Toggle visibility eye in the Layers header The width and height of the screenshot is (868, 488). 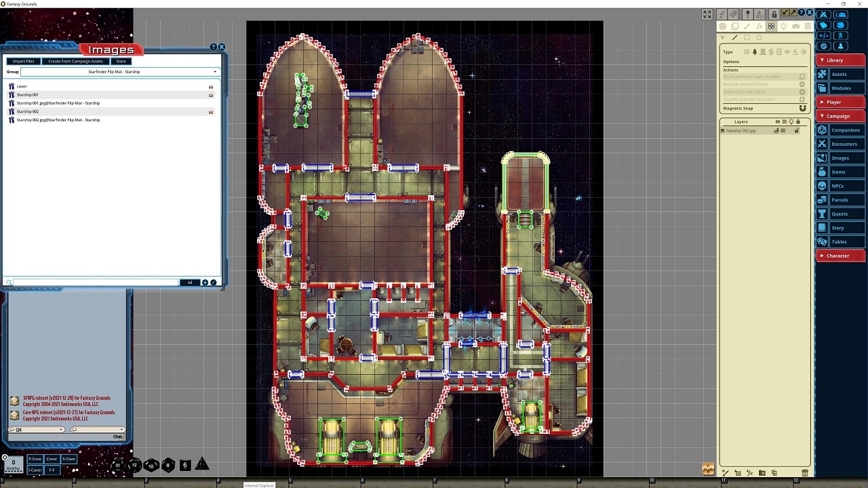[x=778, y=121]
